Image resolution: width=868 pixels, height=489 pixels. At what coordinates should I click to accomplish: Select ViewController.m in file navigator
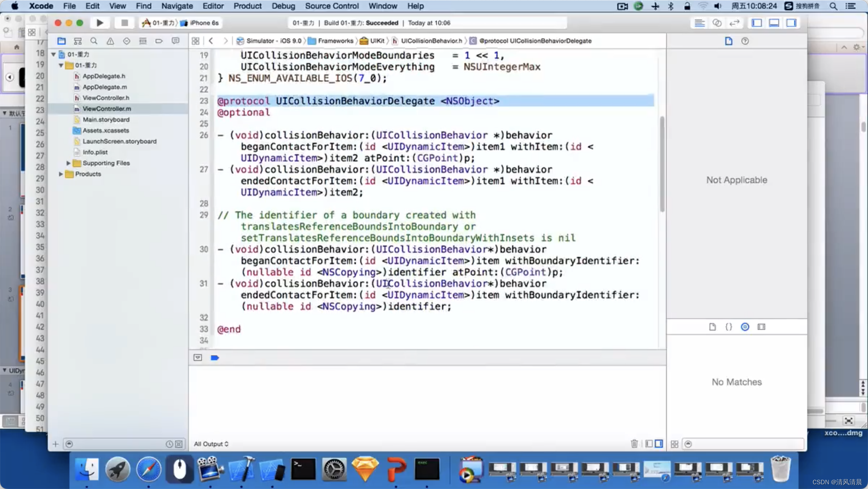coord(107,109)
